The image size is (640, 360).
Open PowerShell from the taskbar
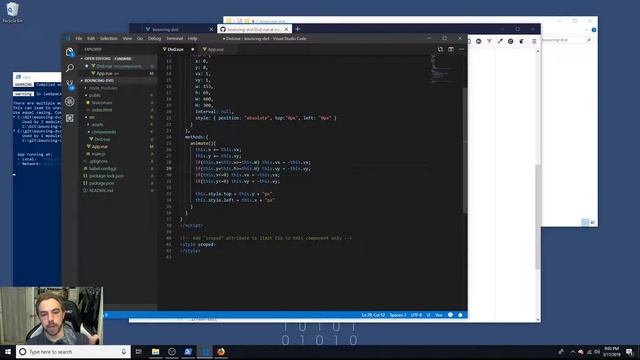[188, 351]
